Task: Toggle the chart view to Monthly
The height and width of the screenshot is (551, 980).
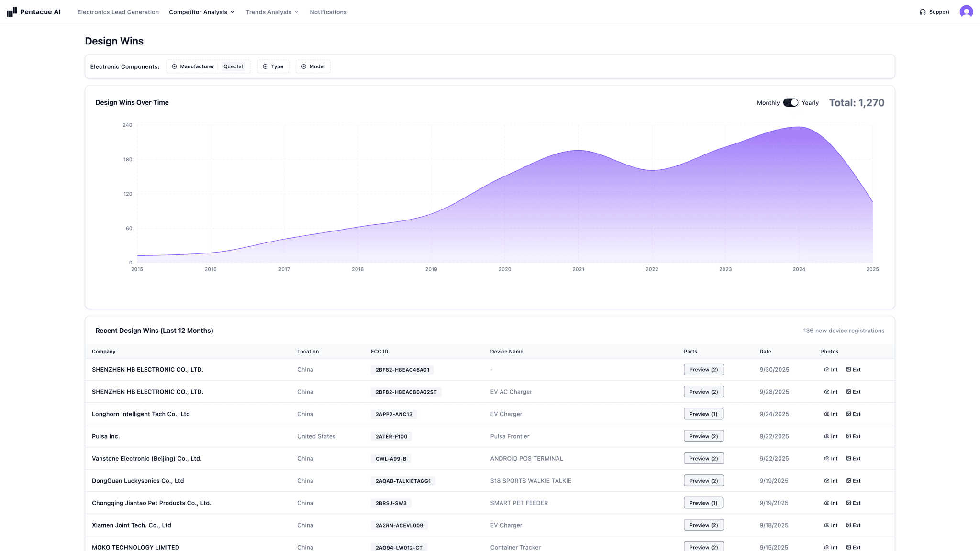Action: pos(768,102)
